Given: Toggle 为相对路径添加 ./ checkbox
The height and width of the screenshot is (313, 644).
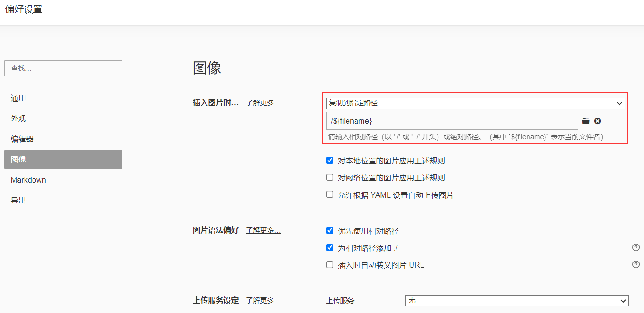Looking at the screenshot, I should [x=330, y=248].
